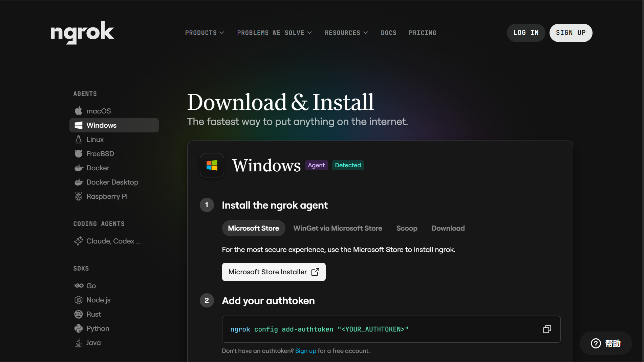Click the large Windows logo tile
The width and height of the screenshot is (644, 362).
(x=212, y=165)
